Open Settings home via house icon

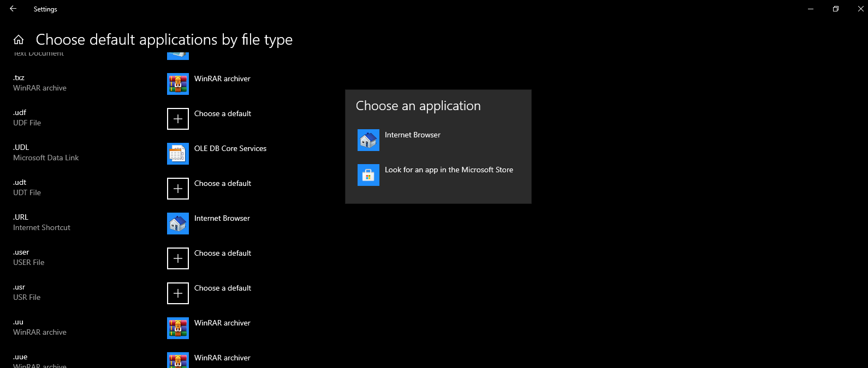click(19, 40)
